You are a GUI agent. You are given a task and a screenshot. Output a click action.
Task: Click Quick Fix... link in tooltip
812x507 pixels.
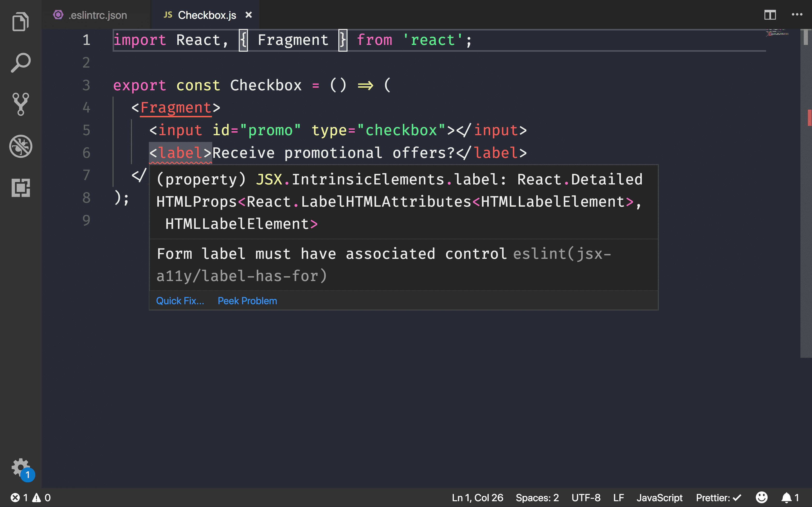pyautogui.click(x=180, y=301)
